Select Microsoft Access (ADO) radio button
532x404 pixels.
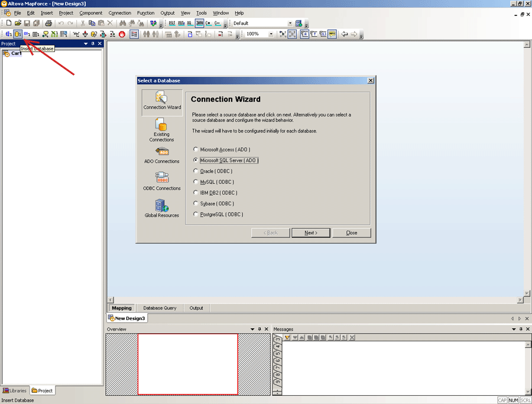[x=196, y=149]
